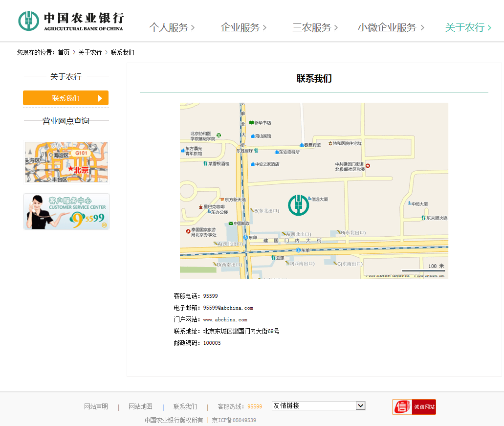Click the 北京协和医学院基础学院 green marker icon

tap(219, 135)
